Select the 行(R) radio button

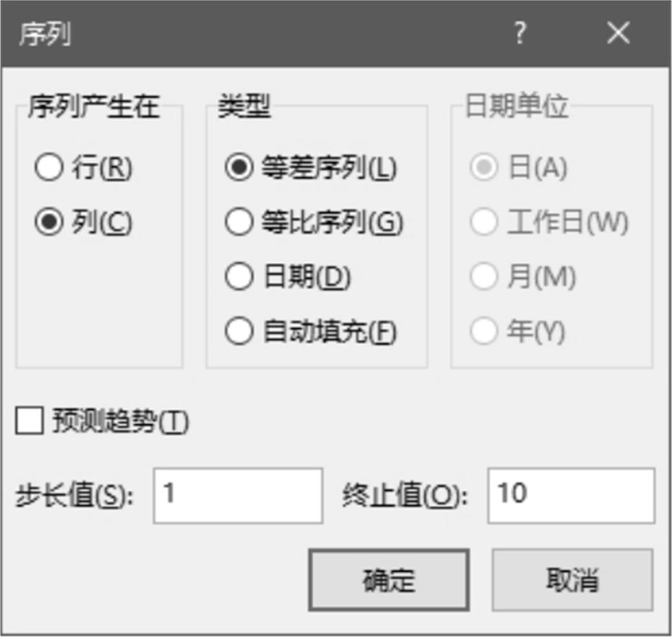(x=49, y=168)
